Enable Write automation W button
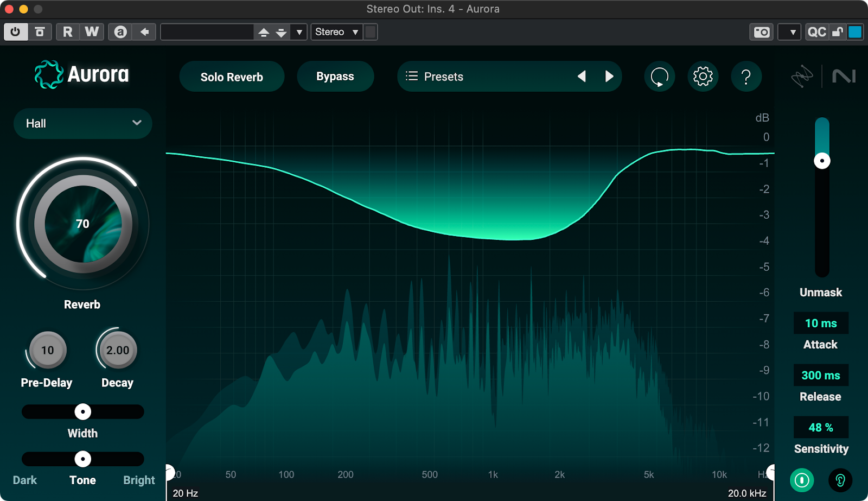Image resolution: width=868 pixels, height=501 pixels. pos(92,32)
